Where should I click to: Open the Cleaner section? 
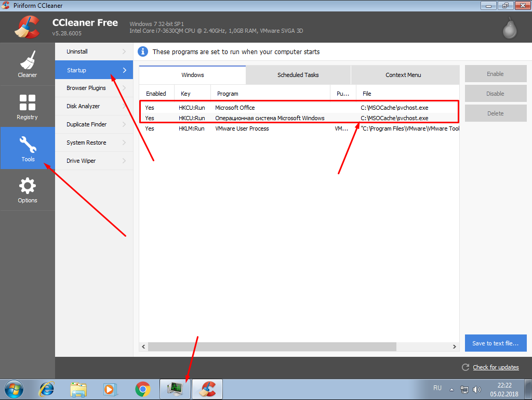click(x=28, y=64)
